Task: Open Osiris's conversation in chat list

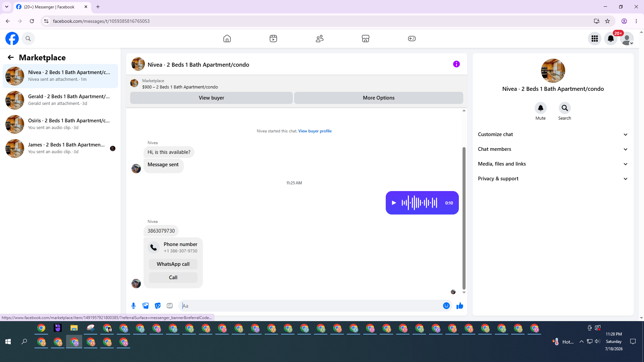Action: 60,124
